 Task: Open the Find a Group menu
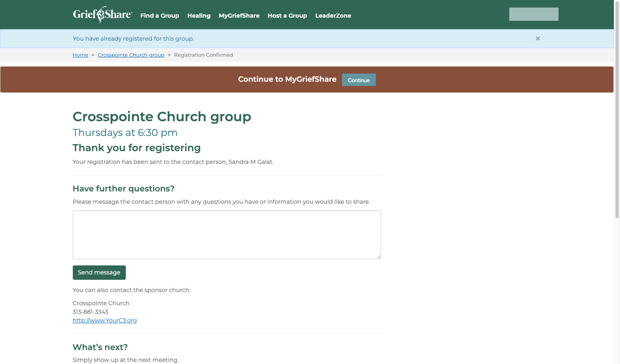pos(160,16)
